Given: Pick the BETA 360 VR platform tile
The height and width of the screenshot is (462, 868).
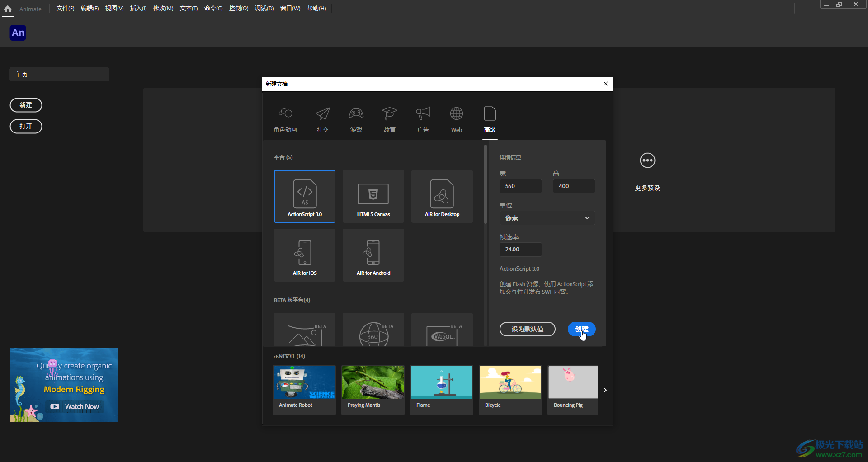Looking at the screenshot, I should click(373, 330).
